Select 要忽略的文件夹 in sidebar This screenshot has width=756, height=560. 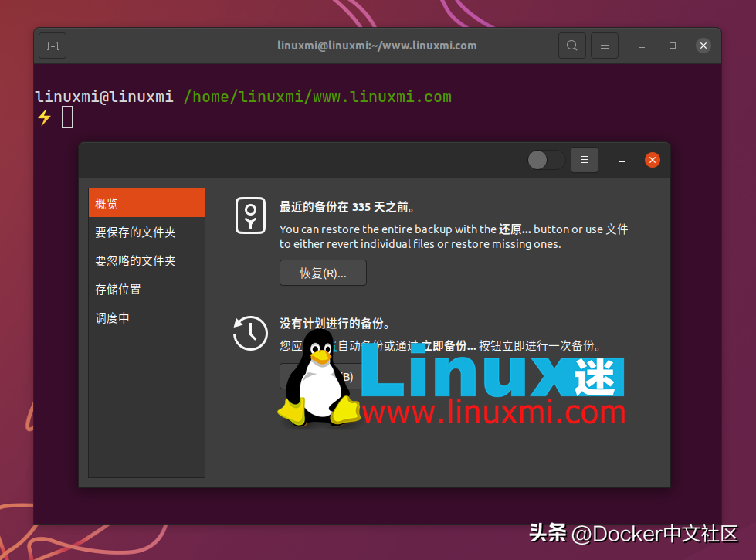coord(147,261)
